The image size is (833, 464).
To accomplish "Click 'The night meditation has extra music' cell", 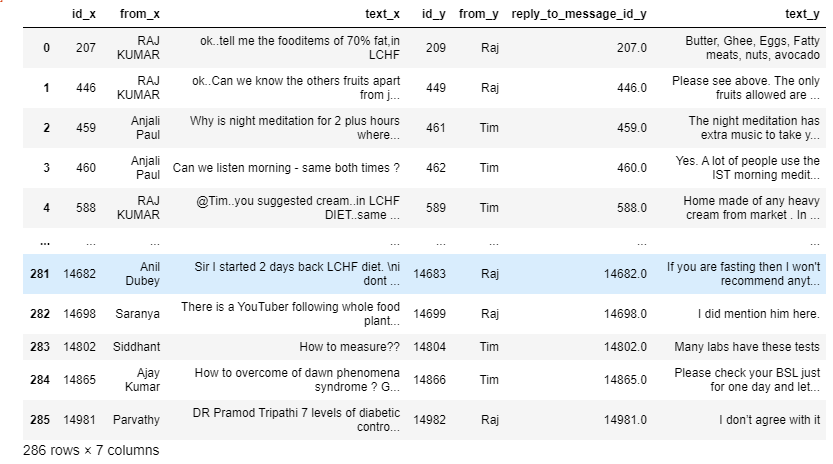I will 754,128.
